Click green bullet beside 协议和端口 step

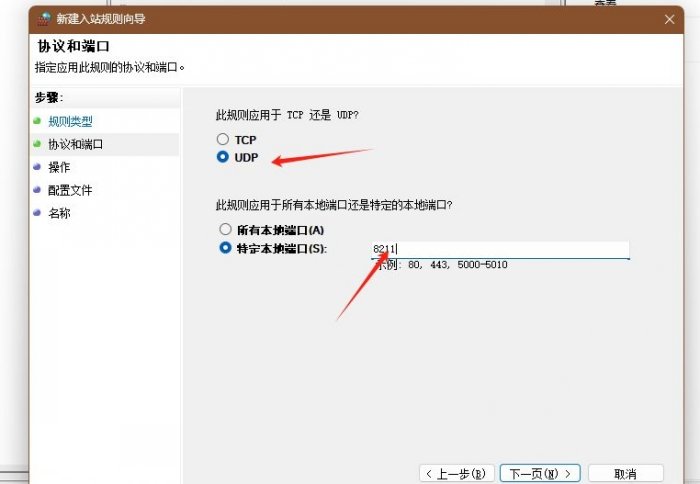(38, 144)
